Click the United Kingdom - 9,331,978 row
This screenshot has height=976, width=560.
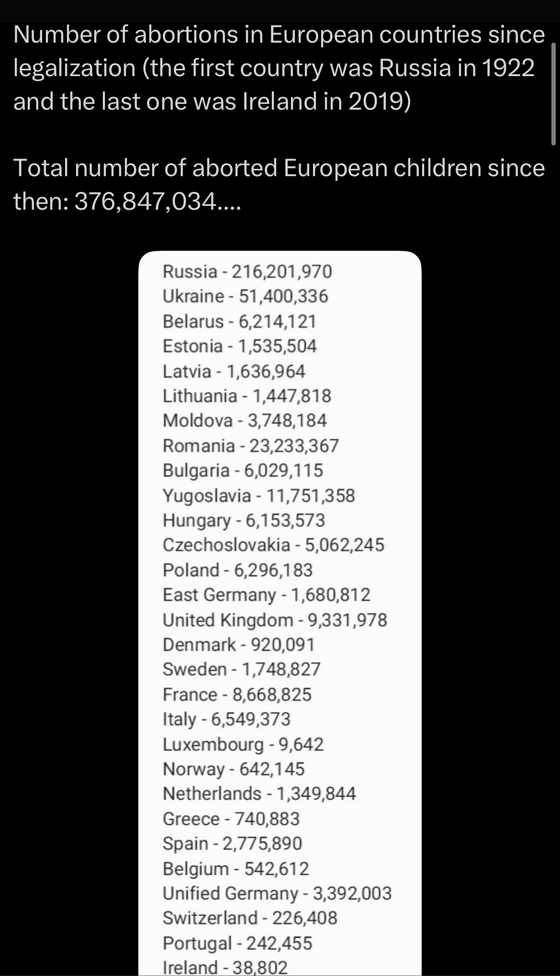tap(275, 620)
